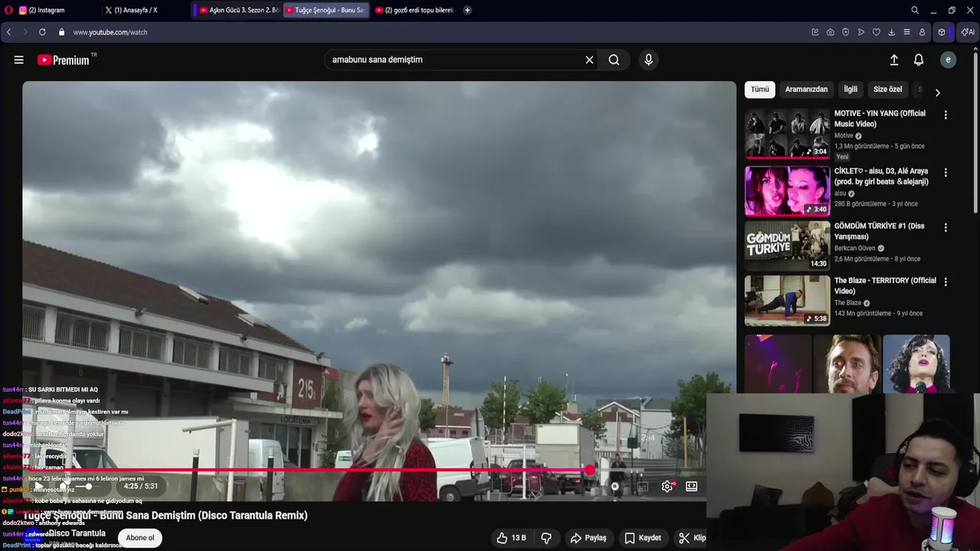Click 'The Blaze - TERRITORY (Official Video)' title

pos(885,285)
